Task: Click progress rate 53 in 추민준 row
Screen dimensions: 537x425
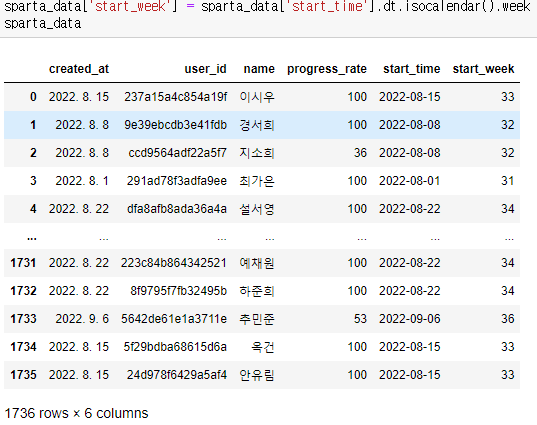Action: tap(360, 319)
